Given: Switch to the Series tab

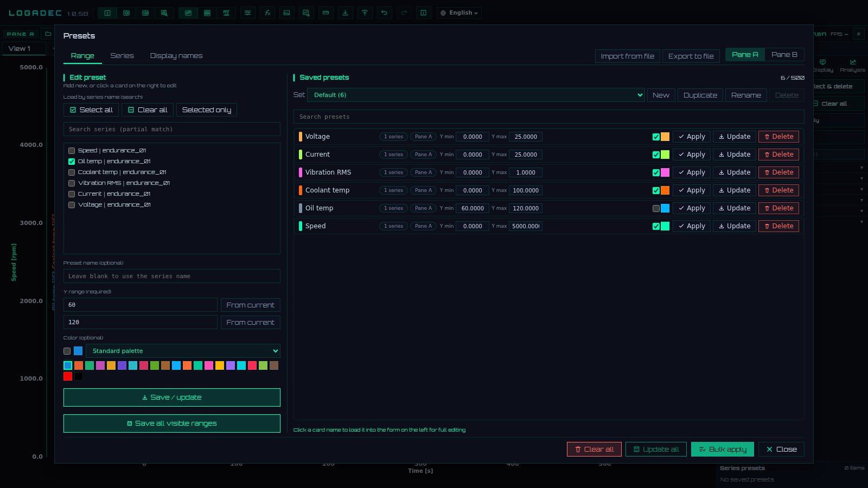Looking at the screenshot, I should 122,56.
